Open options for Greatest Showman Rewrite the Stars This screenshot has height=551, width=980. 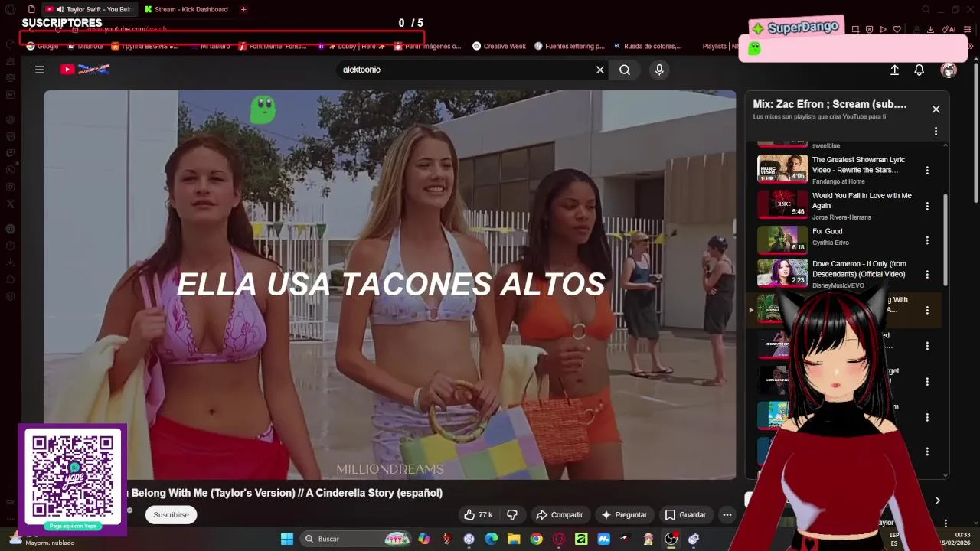(x=927, y=170)
